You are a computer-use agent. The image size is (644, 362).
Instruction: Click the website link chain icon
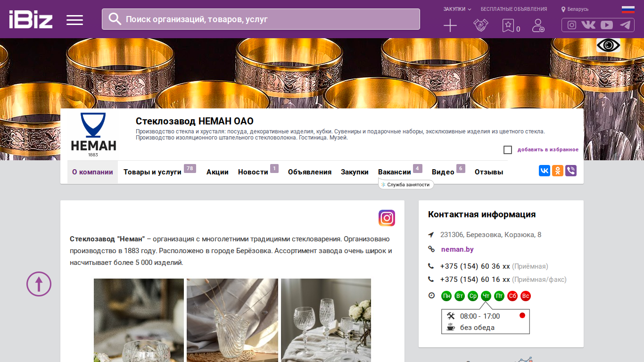[431, 249]
